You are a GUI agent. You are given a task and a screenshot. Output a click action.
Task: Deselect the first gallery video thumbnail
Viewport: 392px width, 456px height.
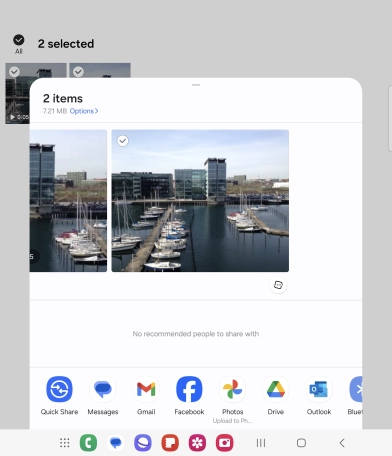click(14, 72)
